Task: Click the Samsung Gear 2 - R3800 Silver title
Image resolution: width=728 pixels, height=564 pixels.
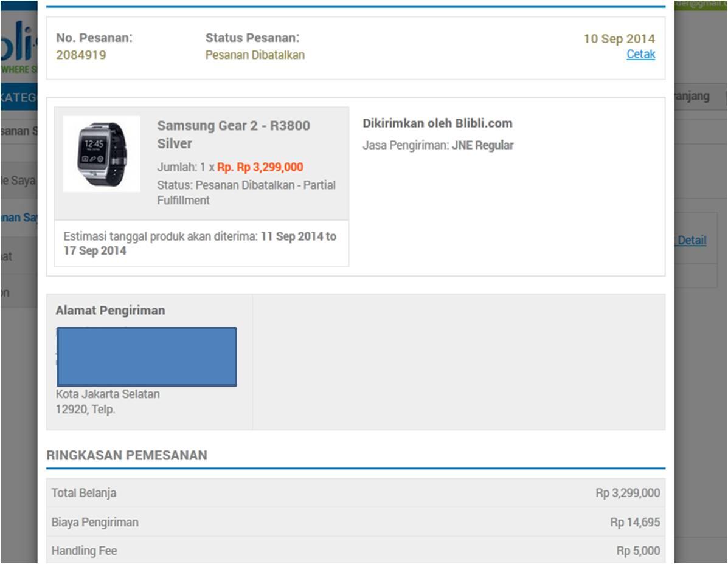Action: point(234,134)
